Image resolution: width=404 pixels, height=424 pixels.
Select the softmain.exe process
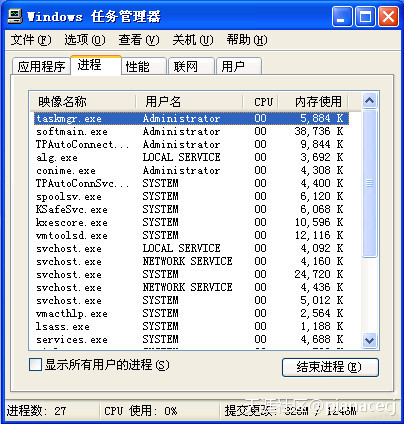point(191,132)
